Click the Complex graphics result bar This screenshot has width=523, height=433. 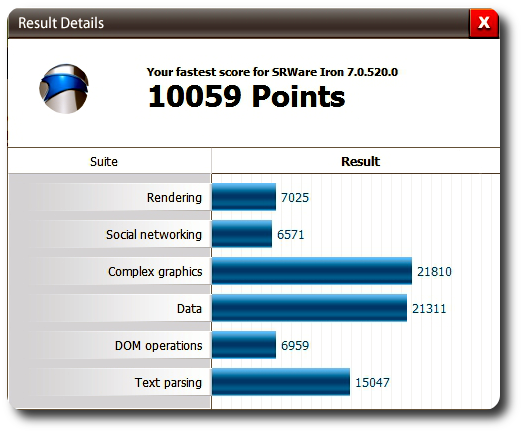click(x=312, y=271)
